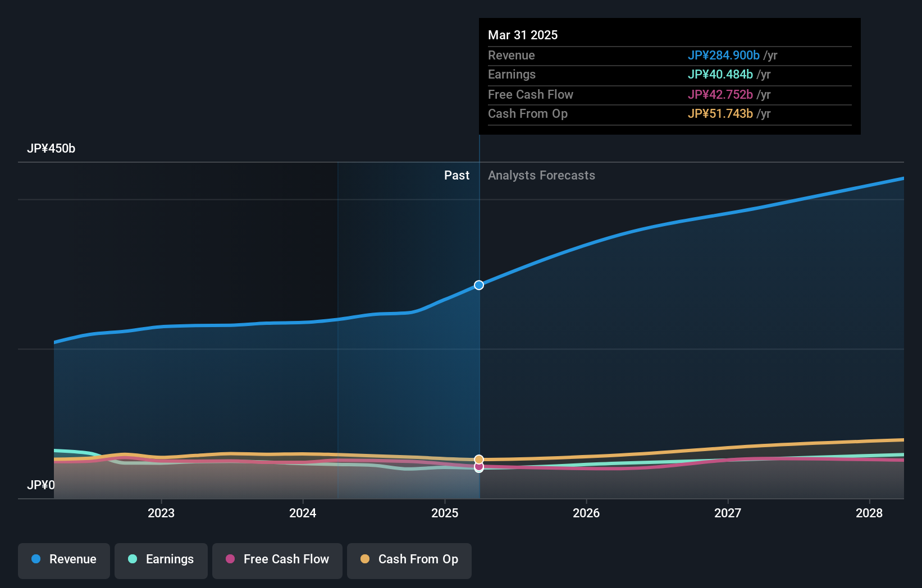Click the JP¥0 y-axis label
The width and height of the screenshot is (922, 588).
point(41,485)
